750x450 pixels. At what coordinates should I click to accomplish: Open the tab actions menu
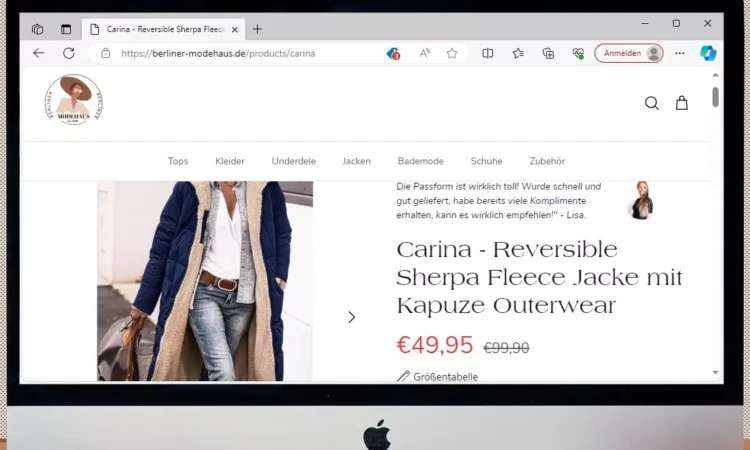tap(66, 29)
